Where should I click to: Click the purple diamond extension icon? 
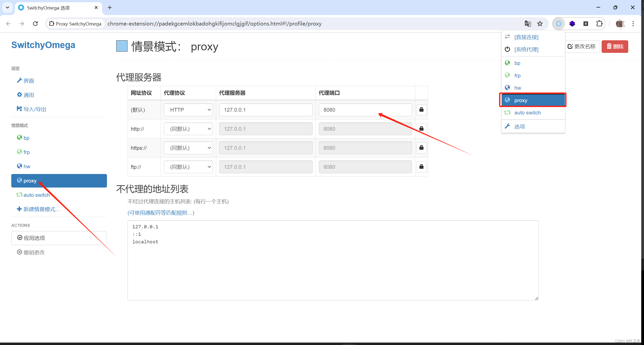(572, 24)
